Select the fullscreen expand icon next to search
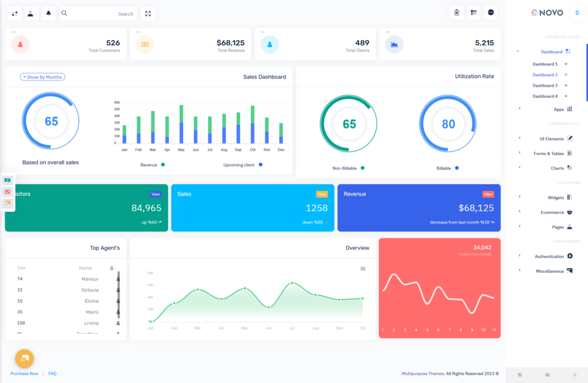This screenshot has width=588, height=383. click(148, 13)
